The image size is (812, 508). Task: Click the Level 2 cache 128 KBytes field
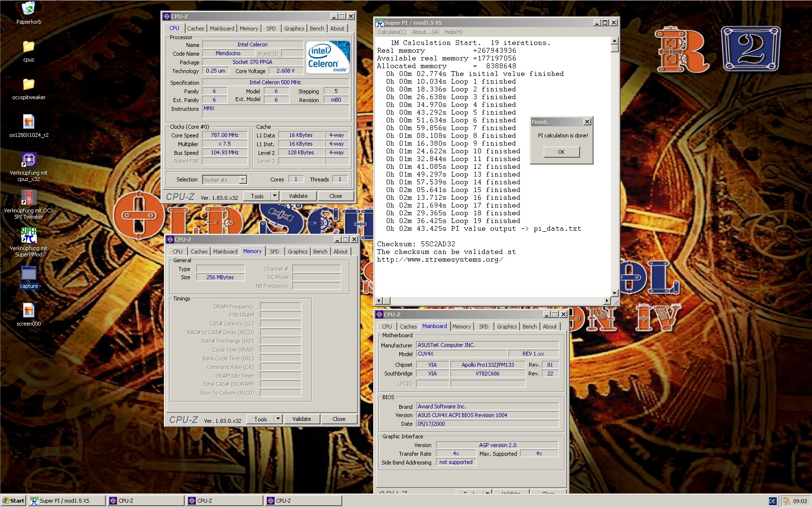pyautogui.click(x=301, y=153)
